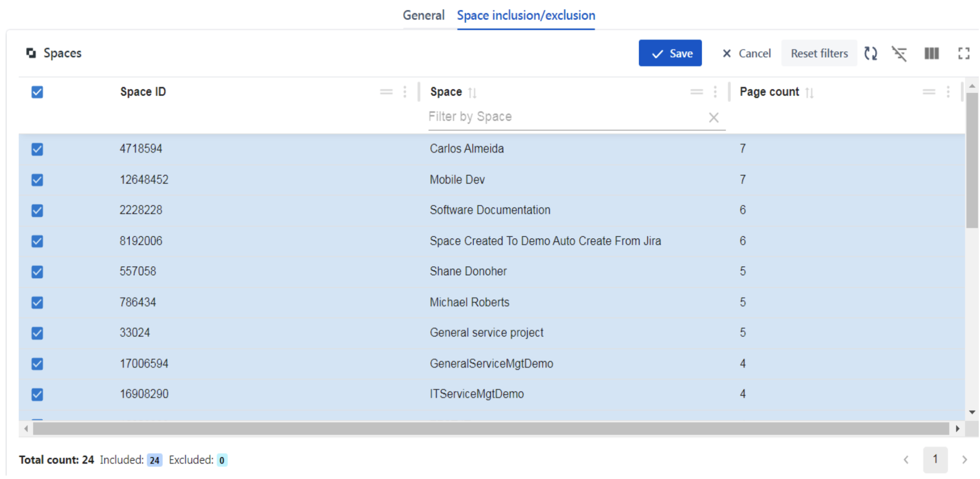
Task: Click the vertical scrollbar up arrow
Action: pos(972,86)
